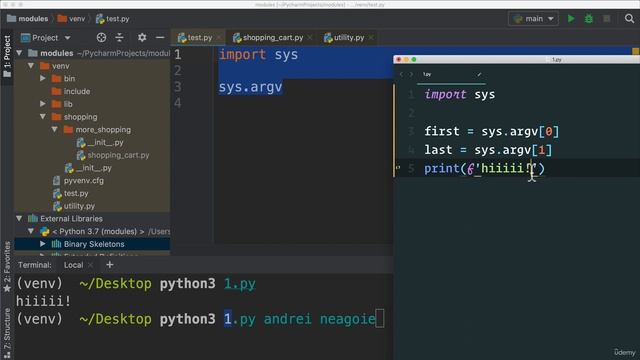This screenshot has height=360, width=640.
Task: Click 'hiiiii!' output in the terminal
Action: 43,301
